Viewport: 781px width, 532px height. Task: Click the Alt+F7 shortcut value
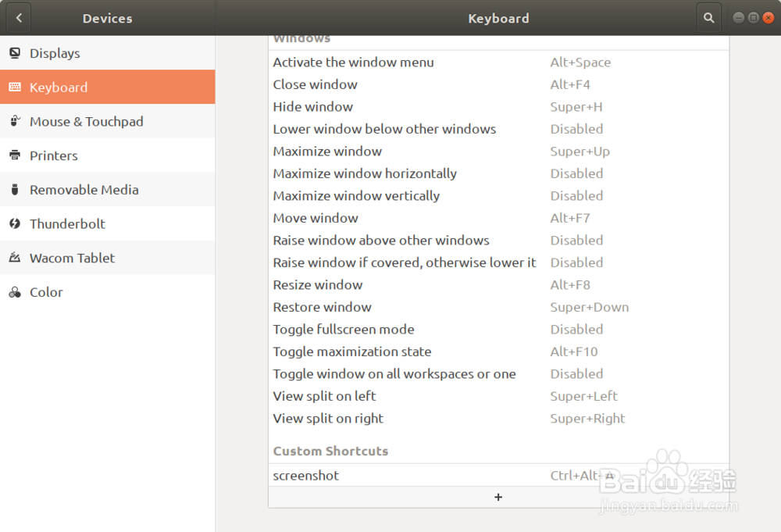pos(570,218)
